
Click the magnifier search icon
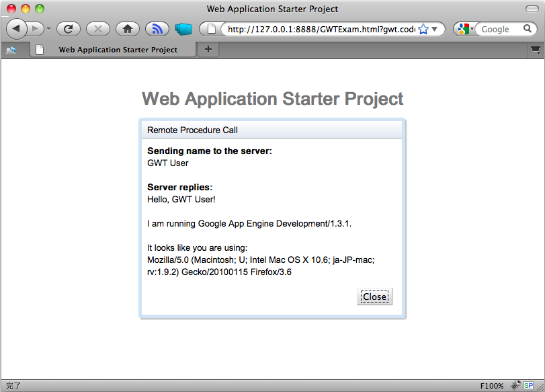point(526,29)
